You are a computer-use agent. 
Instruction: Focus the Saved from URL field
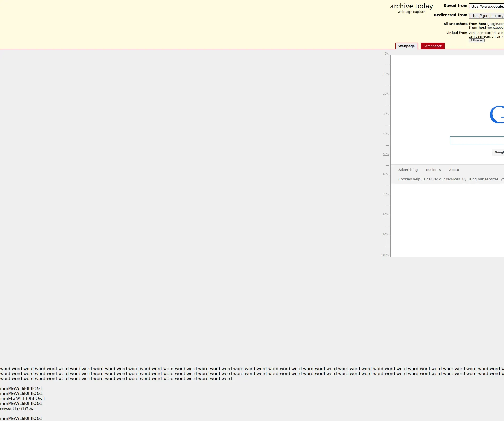pos(486,6)
